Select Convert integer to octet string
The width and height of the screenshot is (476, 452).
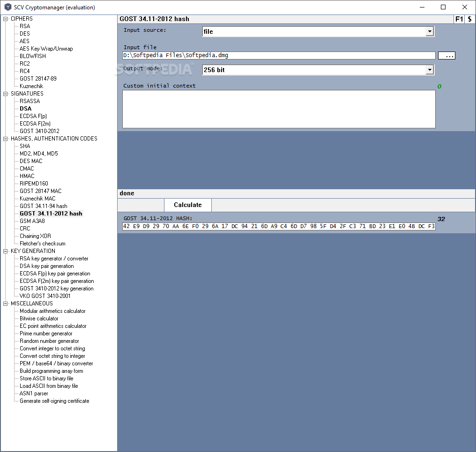click(x=52, y=348)
